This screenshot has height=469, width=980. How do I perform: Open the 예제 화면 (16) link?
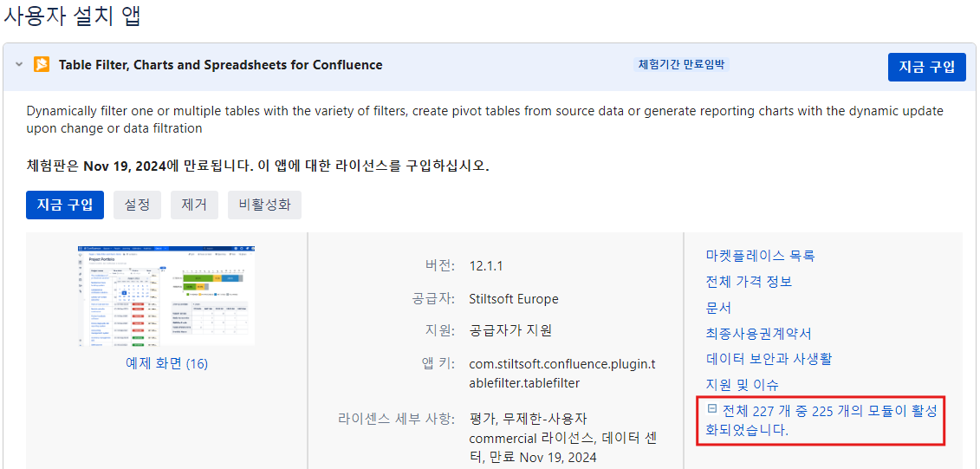tap(167, 364)
